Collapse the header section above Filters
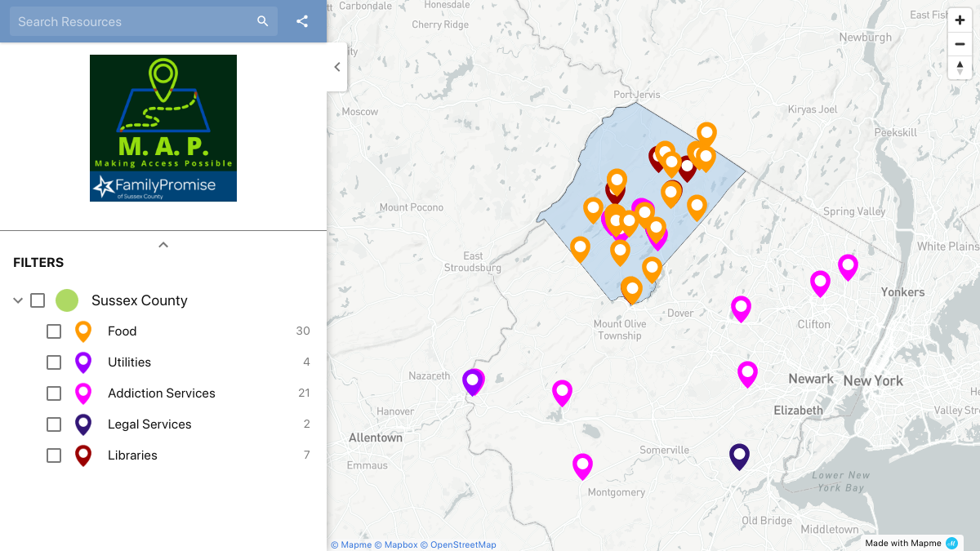This screenshot has width=980, height=551. tap(163, 245)
